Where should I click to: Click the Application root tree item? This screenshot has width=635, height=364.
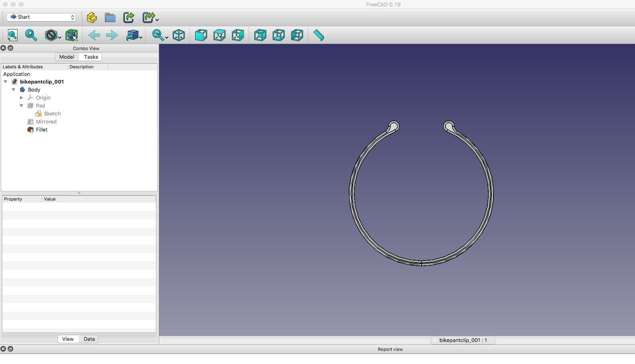click(x=17, y=74)
